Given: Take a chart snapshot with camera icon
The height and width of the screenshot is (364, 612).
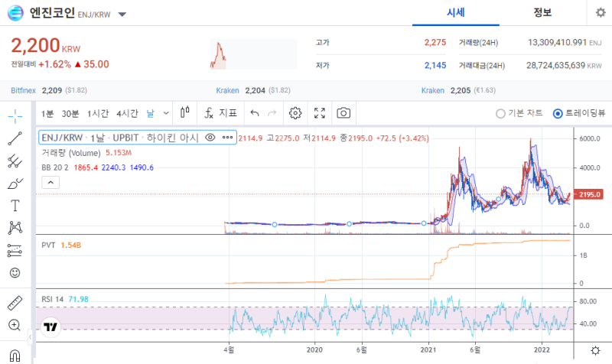Looking at the screenshot, I should 343,113.
